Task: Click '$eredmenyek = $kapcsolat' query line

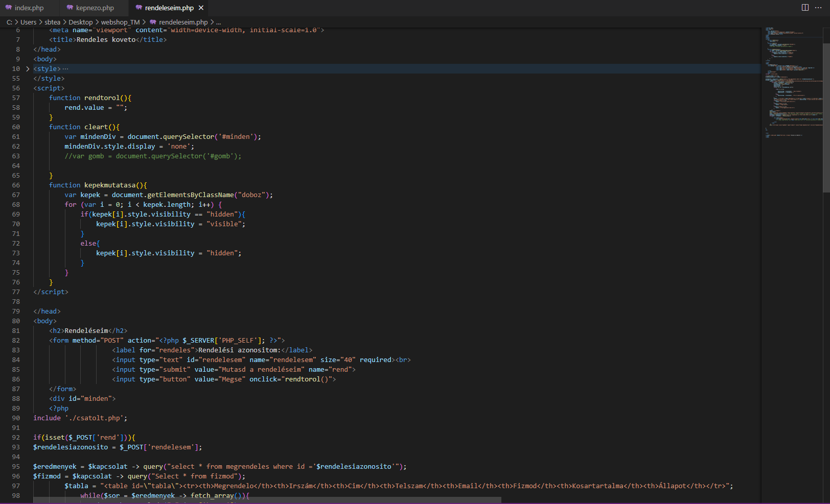Action: [x=220, y=467]
